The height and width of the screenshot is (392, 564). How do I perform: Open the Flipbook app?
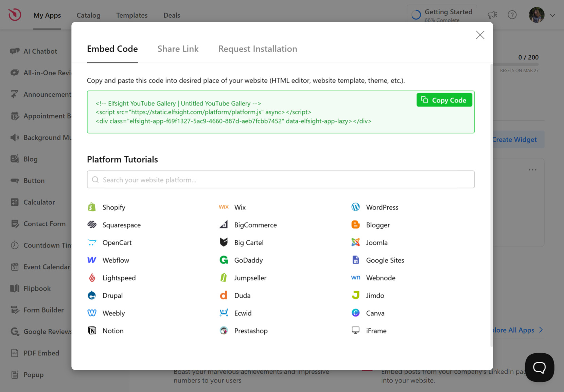pos(37,288)
